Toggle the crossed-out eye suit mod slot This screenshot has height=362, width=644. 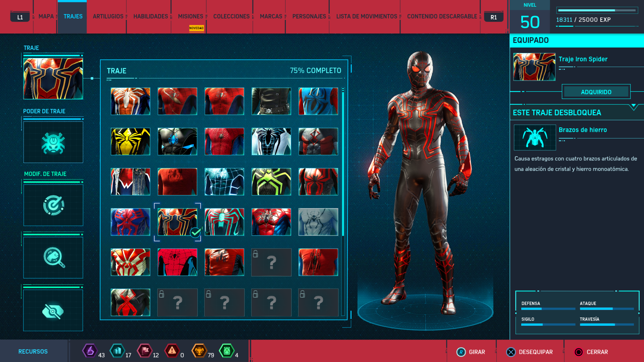pos(53,311)
